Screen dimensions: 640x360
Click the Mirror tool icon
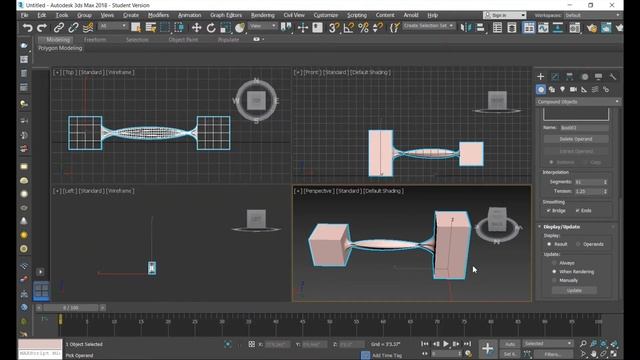[465, 27]
